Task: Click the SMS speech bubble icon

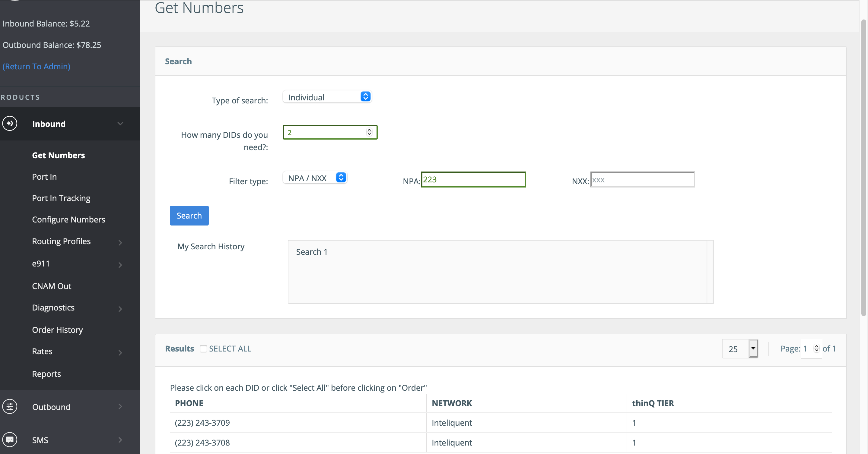Action: (10, 440)
